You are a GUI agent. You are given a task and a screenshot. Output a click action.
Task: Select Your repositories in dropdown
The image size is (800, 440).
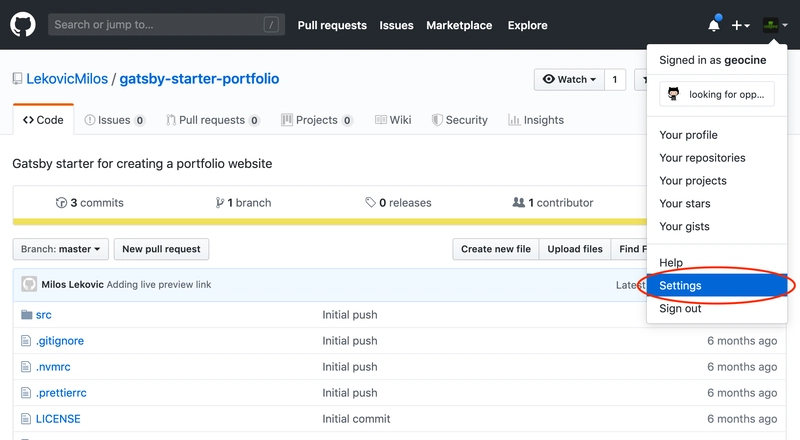pos(702,158)
